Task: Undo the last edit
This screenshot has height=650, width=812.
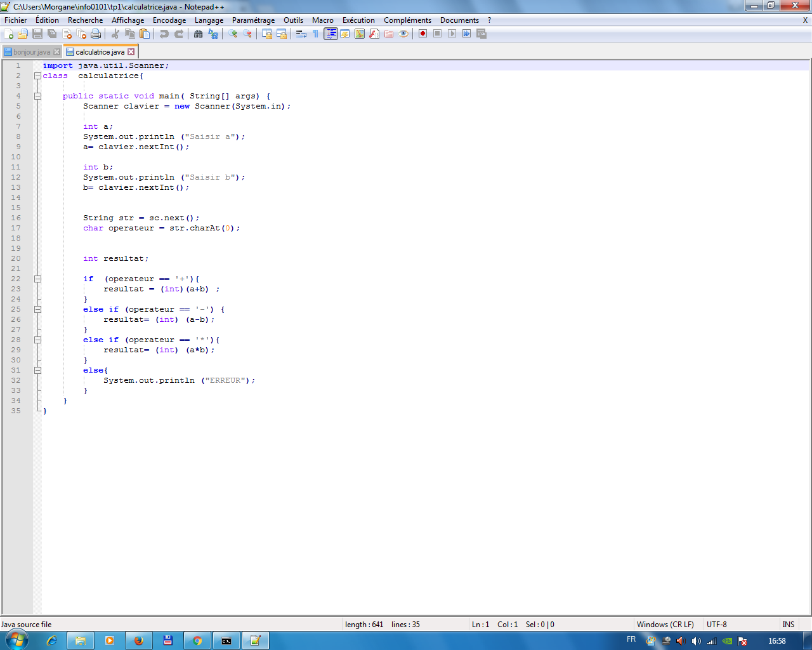Action: [x=164, y=34]
